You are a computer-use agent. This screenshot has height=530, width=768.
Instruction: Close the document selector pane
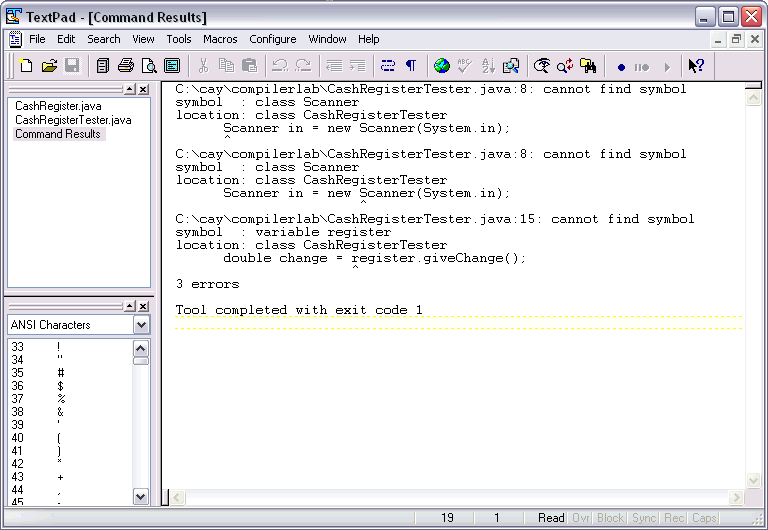tap(143, 90)
